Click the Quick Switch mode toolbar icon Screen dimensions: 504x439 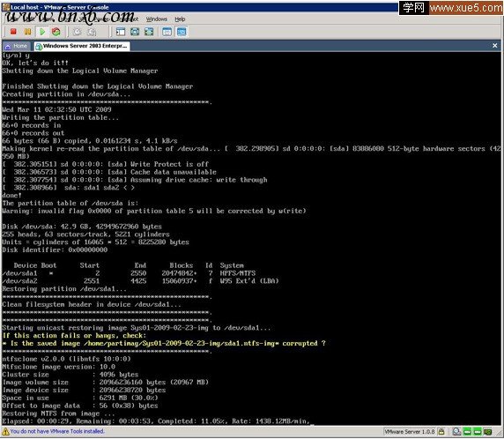click(x=135, y=32)
